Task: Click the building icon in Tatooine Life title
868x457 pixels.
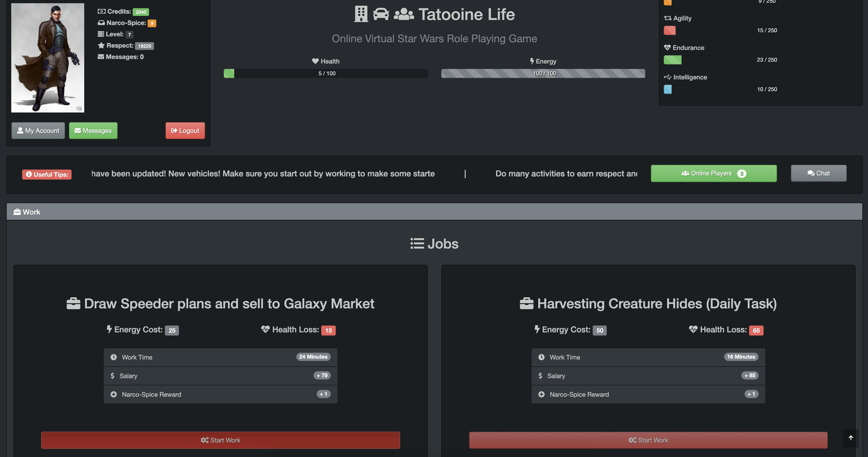Action: pos(361,14)
